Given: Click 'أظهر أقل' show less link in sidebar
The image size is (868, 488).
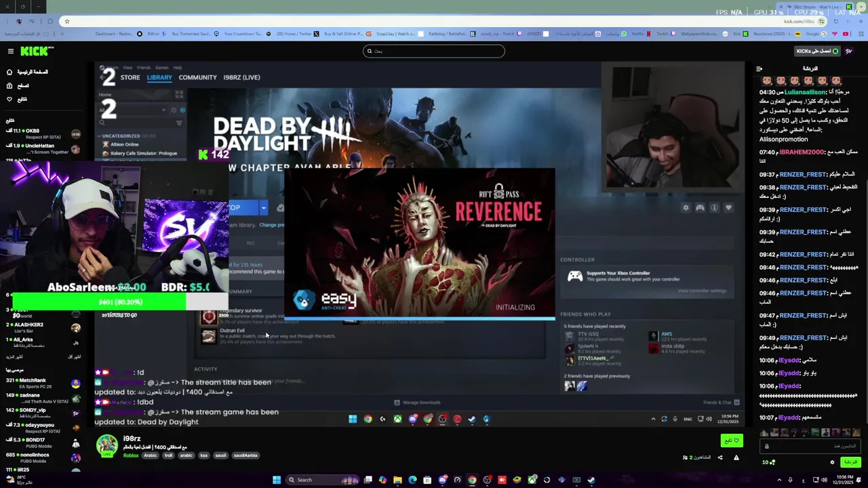Looking at the screenshot, I should pyautogui.click(x=73, y=357).
